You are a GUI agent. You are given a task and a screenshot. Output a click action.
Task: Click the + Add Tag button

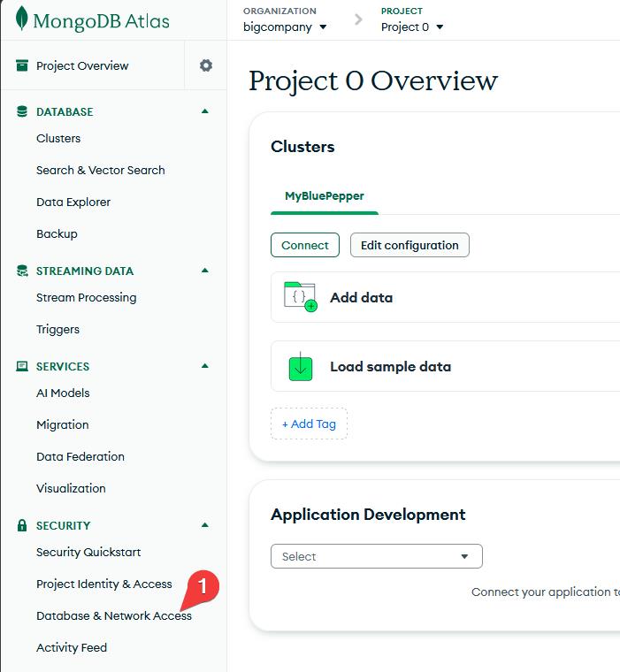[309, 424]
